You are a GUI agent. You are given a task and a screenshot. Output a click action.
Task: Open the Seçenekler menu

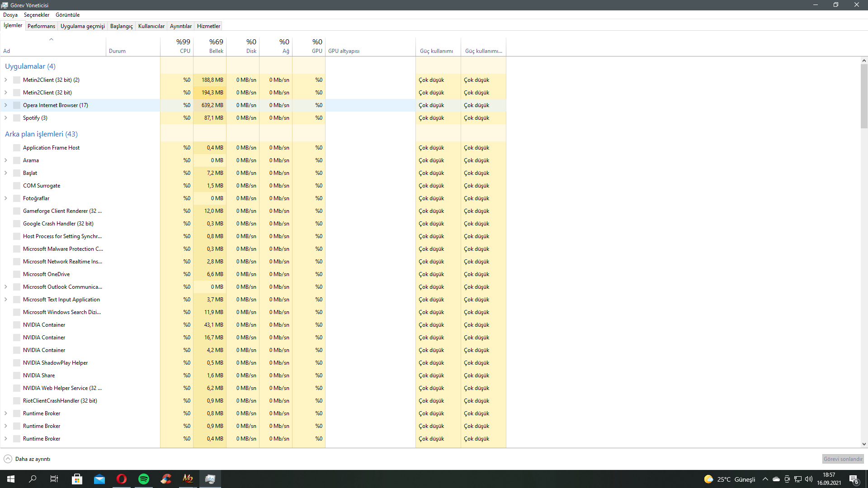point(36,15)
